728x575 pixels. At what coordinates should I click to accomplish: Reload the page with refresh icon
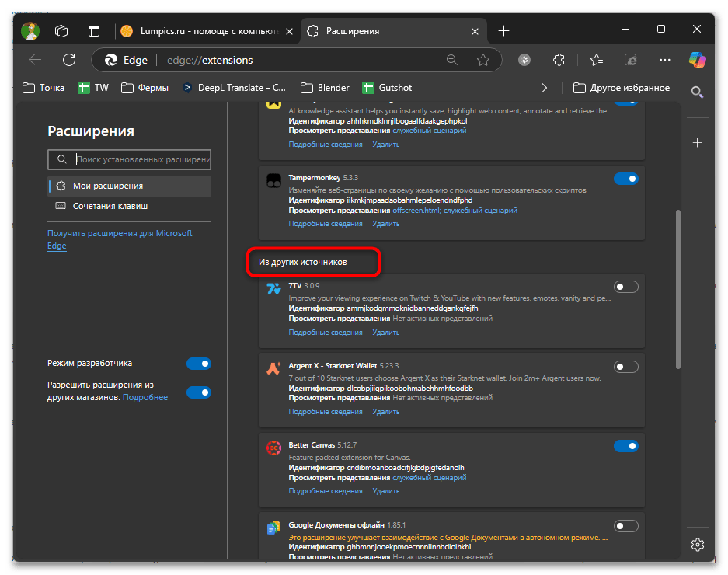coord(69,60)
